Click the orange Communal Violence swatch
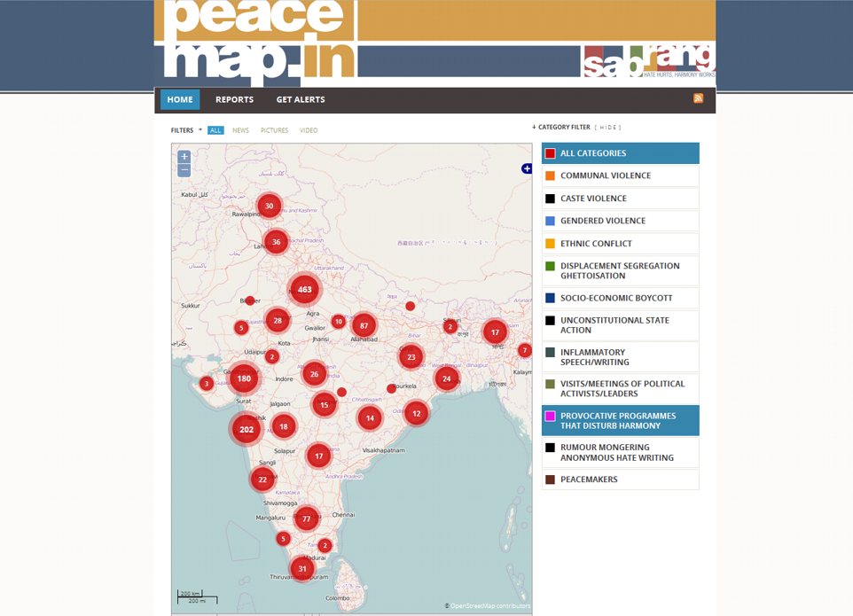Screen dimensions: 853x616 550,175
